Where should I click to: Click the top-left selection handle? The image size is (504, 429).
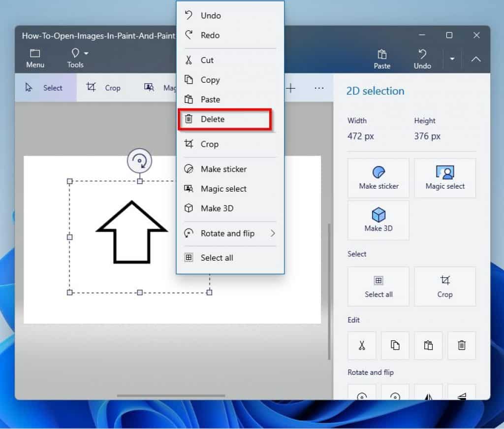(x=70, y=181)
